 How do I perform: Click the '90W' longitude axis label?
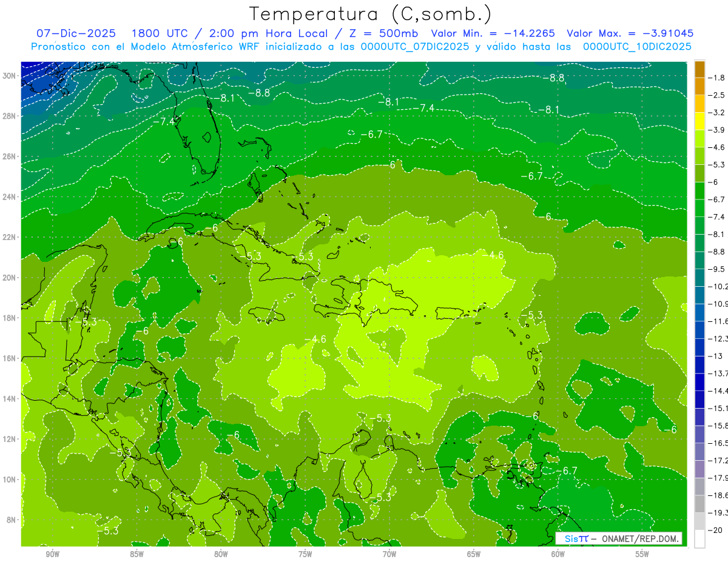click(52, 554)
